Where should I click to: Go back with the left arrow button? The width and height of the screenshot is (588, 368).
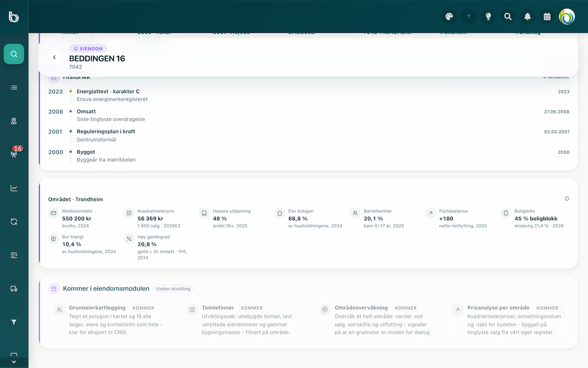coord(54,57)
